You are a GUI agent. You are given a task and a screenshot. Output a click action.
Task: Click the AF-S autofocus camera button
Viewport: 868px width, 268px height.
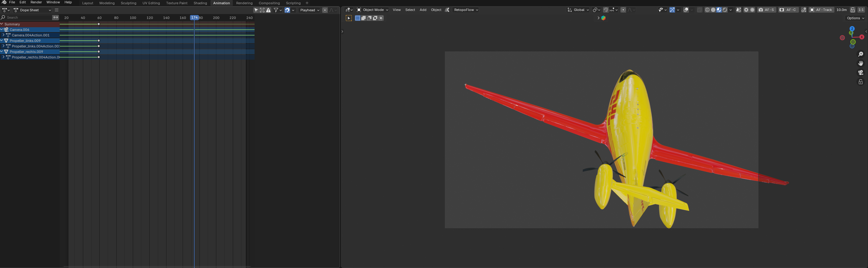[x=767, y=10]
